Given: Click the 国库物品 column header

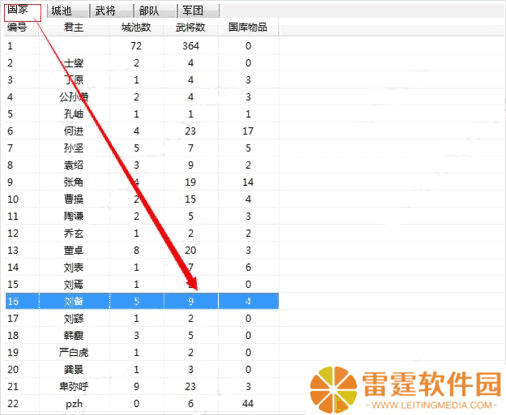Looking at the screenshot, I should point(248,27).
